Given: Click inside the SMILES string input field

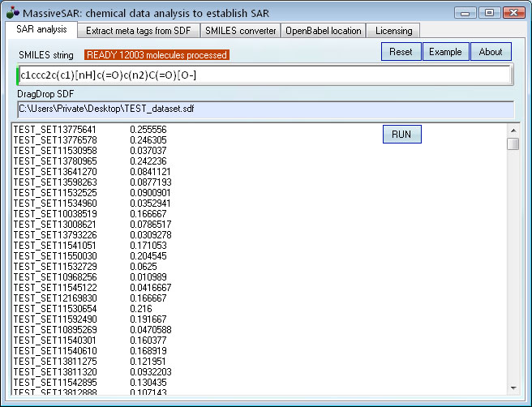Looking at the screenshot, I should pos(264,75).
